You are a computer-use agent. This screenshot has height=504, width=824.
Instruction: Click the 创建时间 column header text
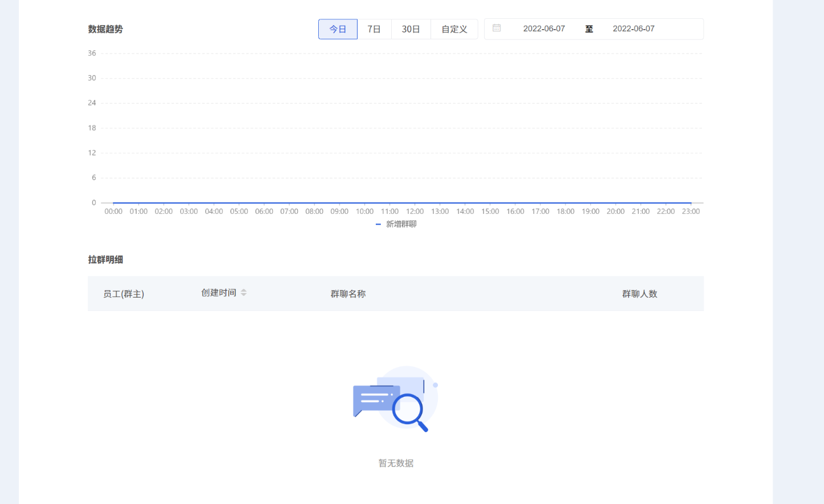[218, 292]
